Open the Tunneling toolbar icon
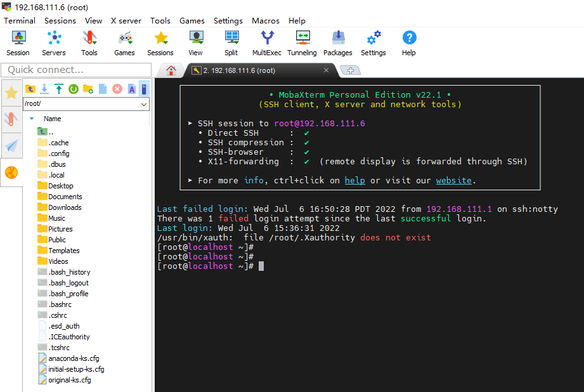The height and width of the screenshot is (392, 584). coord(302,43)
